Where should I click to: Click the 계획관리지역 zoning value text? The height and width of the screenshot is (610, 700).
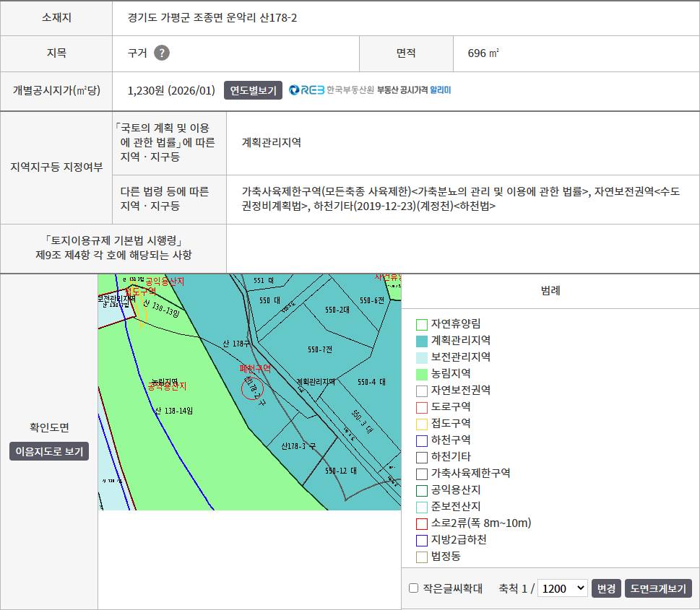click(272, 142)
